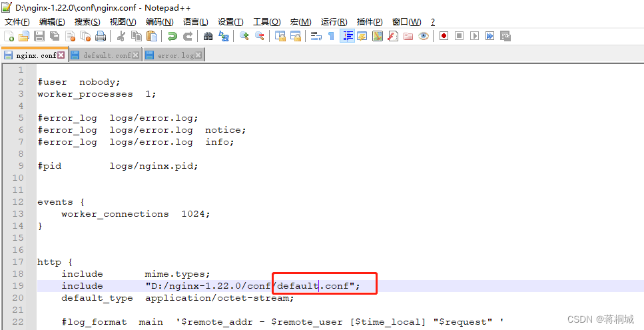
Task: Switch to the default.conf tab
Action: [107, 55]
